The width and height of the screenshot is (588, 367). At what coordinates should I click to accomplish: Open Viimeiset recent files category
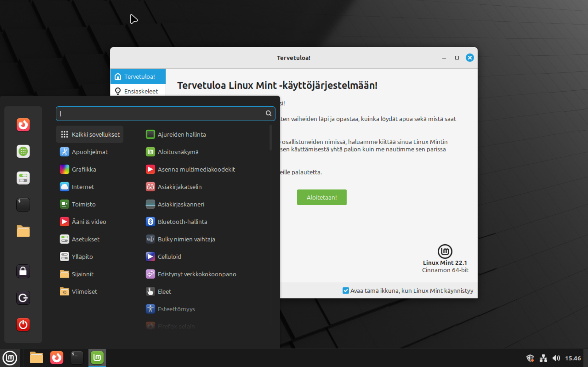90,291
